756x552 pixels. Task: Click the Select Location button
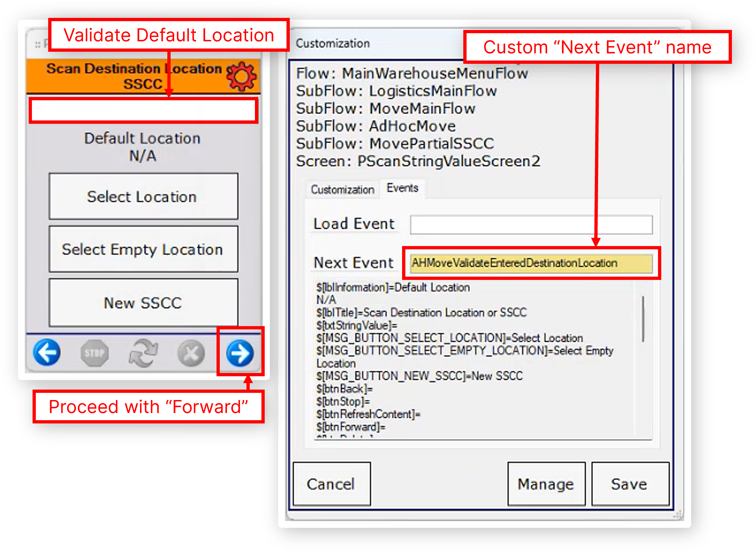click(143, 197)
